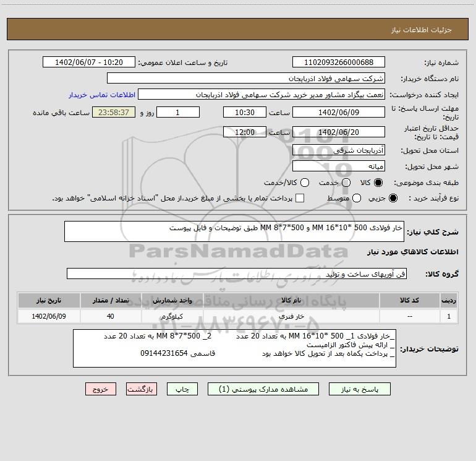Click the ردیف column header
The image size is (476, 461).
coord(449,300)
